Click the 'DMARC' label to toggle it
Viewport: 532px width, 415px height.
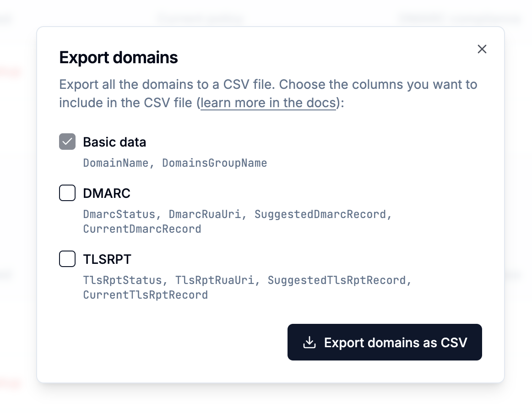(x=107, y=193)
